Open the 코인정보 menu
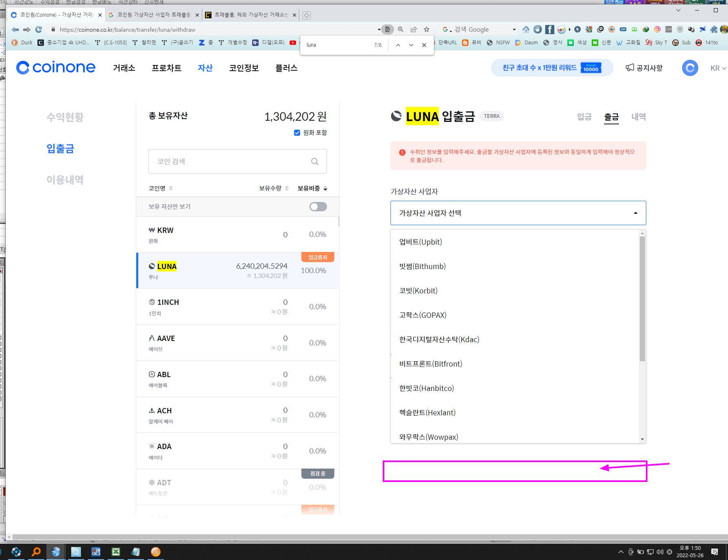The height and width of the screenshot is (560, 728). point(244,68)
